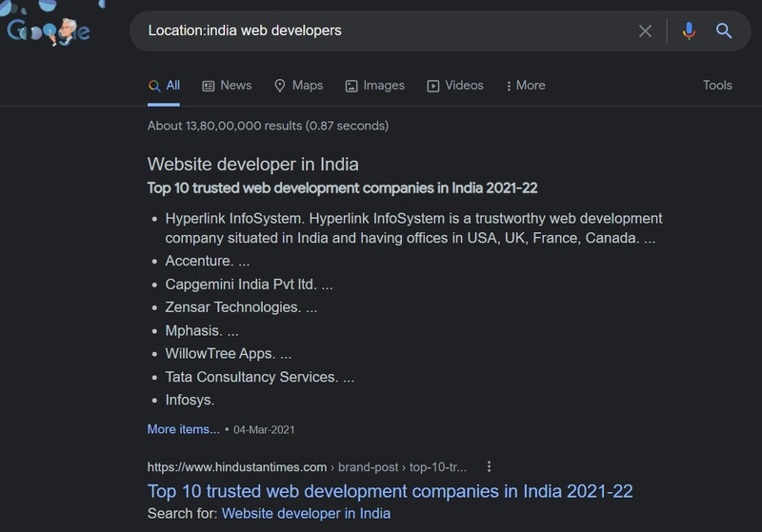Click the 'Hyperlink InfoSystem' description text
This screenshot has width=762, height=532.
[x=413, y=228]
